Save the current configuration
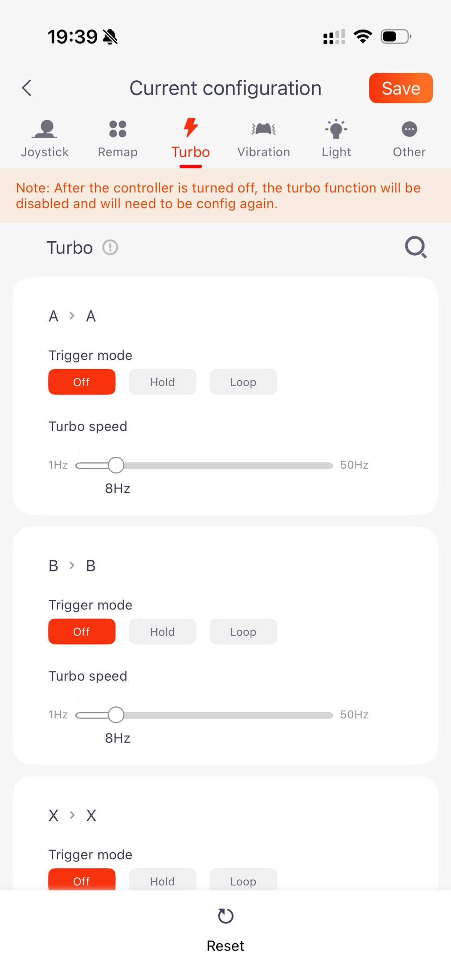Viewport: 451px width, 980px height. pyautogui.click(x=401, y=88)
